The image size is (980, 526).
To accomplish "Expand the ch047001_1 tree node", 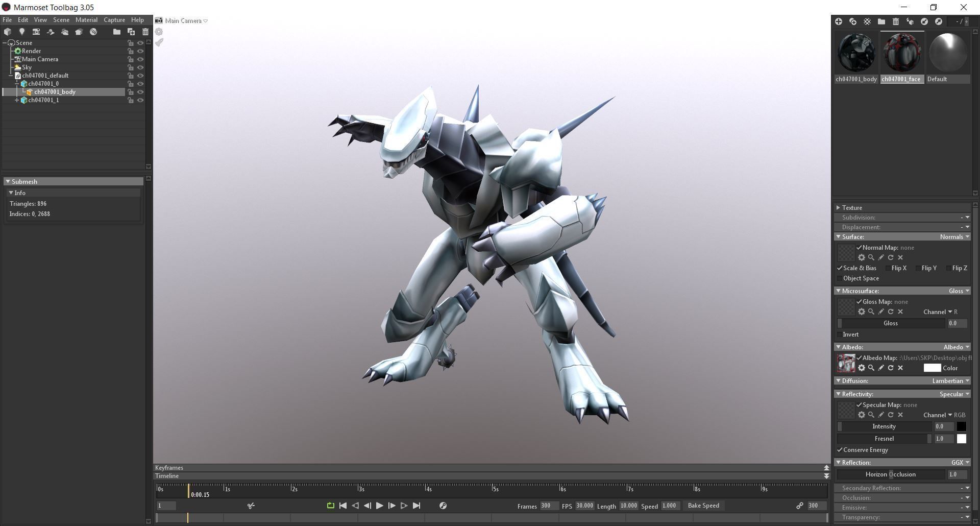I will coord(17,100).
